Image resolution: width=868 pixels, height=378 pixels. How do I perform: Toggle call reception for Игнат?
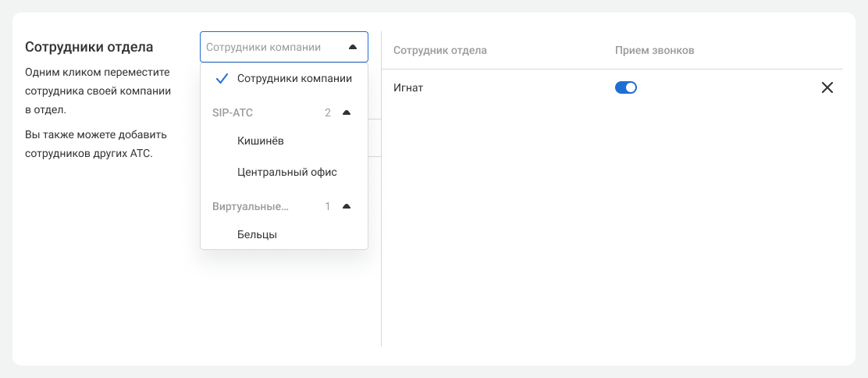(x=626, y=88)
